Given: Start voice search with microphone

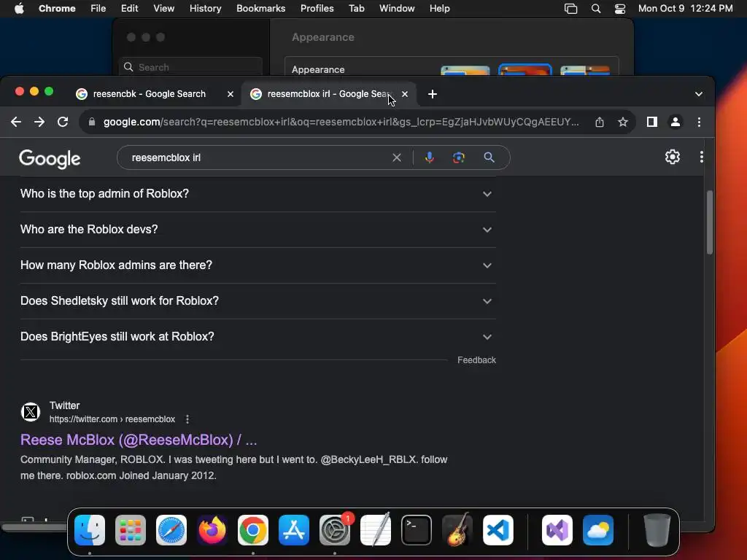Looking at the screenshot, I should point(429,157).
